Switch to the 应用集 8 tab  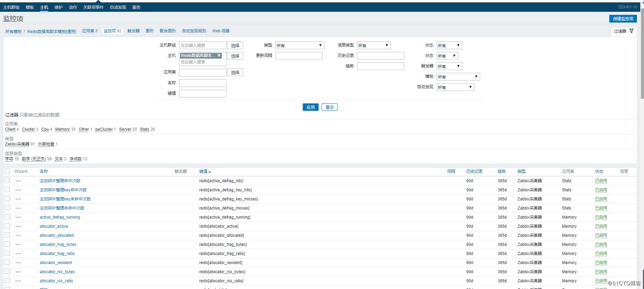click(90, 31)
